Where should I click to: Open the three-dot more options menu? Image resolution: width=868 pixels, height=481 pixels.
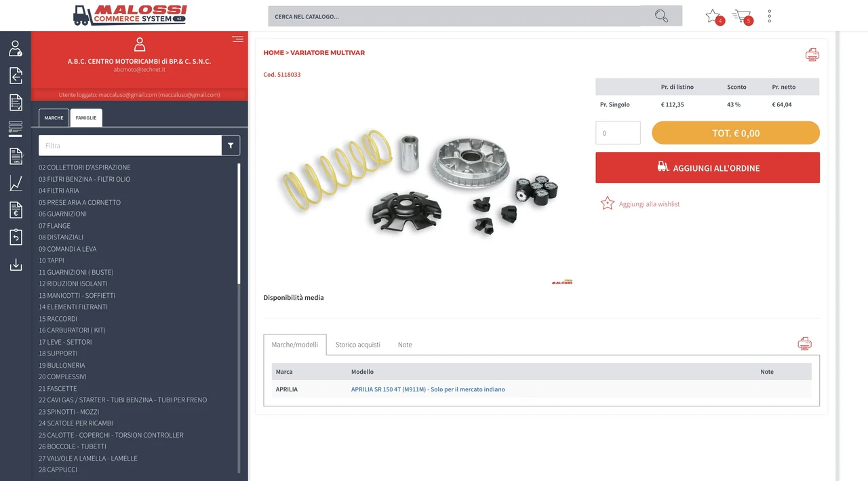769,16
